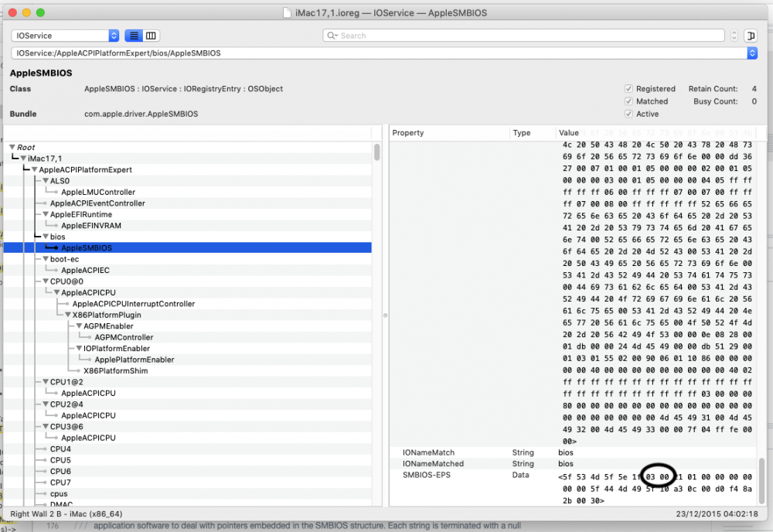Select AppleACPICPUInterruptController entry
Screen dimensions: 773x532
pyautogui.click(x=134, y=304)
